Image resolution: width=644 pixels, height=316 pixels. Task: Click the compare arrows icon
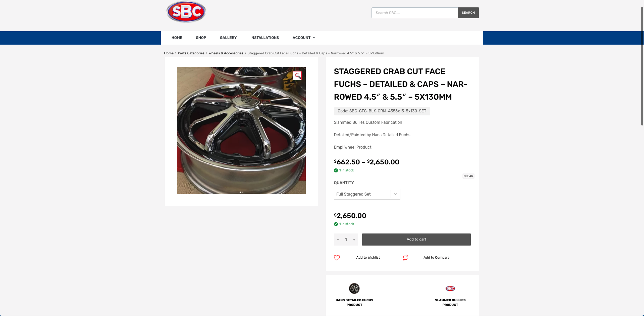[405, 258]
